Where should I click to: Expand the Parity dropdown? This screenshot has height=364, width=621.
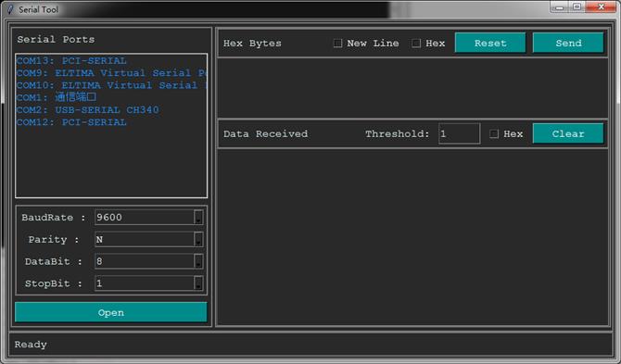(x=198, y=239)
